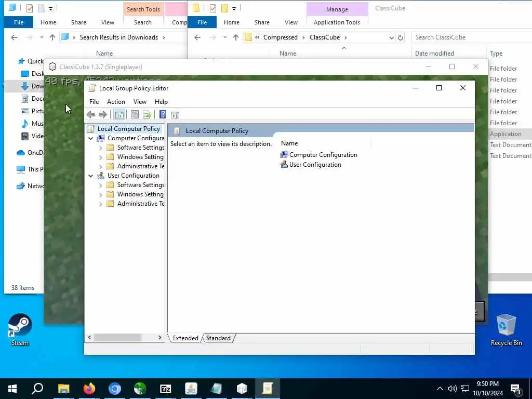Open Action menu in Local Group Policy Editor
This screenshot has height=399, width=532.
coord(116,102)
